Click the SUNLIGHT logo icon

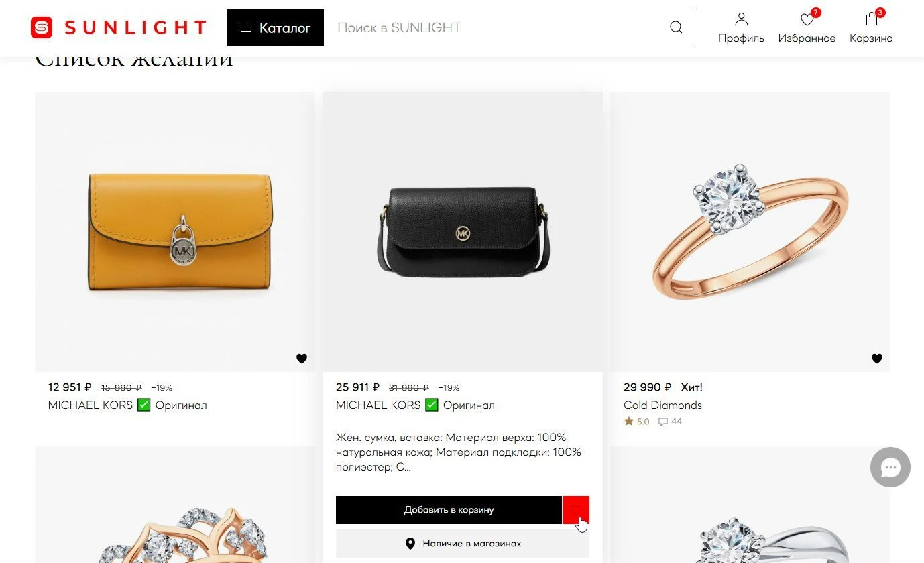click(x=42, y=27)
